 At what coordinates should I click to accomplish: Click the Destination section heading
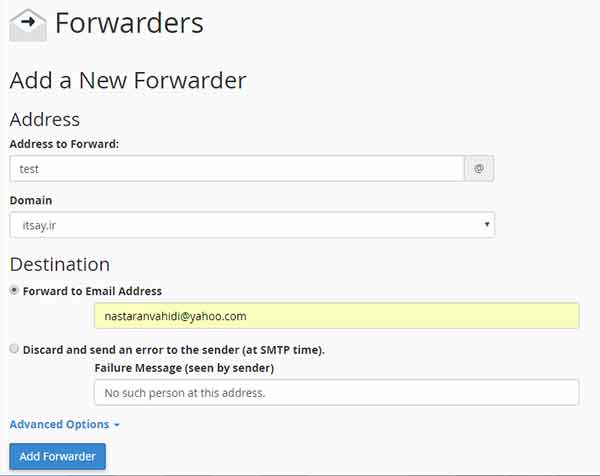pyautogui.click(x=60, y=264)
